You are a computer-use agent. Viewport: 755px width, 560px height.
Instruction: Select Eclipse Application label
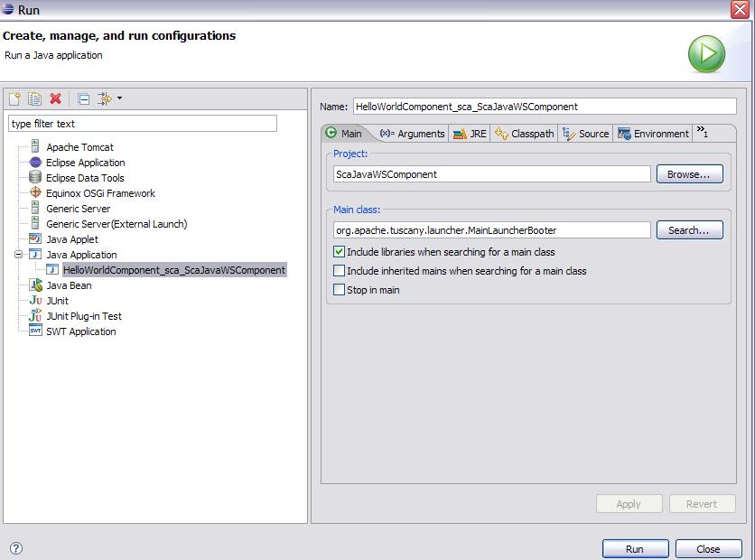85,163
